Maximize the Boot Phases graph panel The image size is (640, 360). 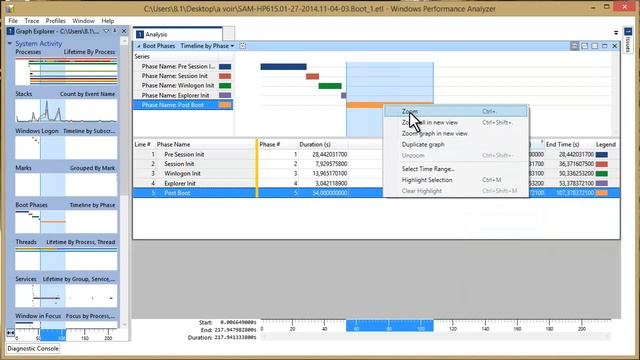point(604,46)
